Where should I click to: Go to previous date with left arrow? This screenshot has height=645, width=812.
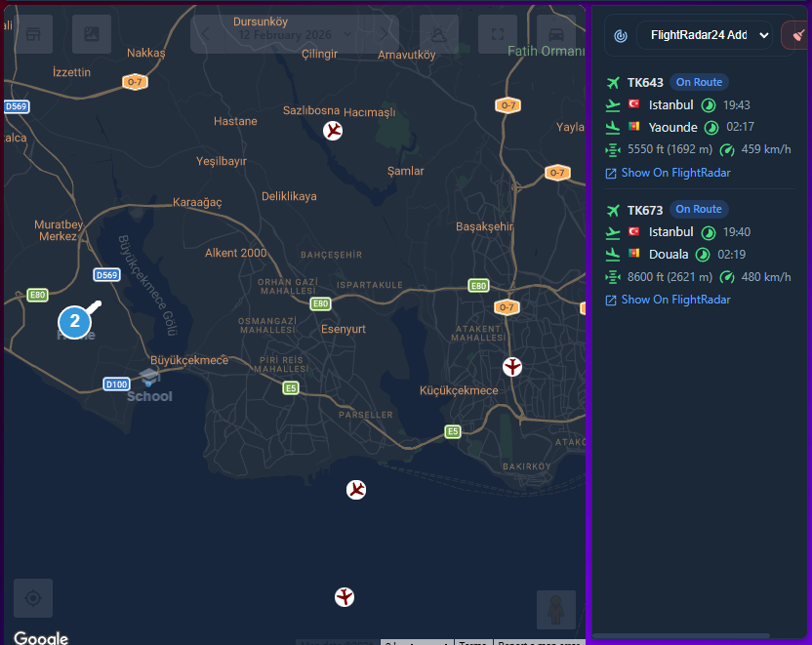click(x=206, y=34)
